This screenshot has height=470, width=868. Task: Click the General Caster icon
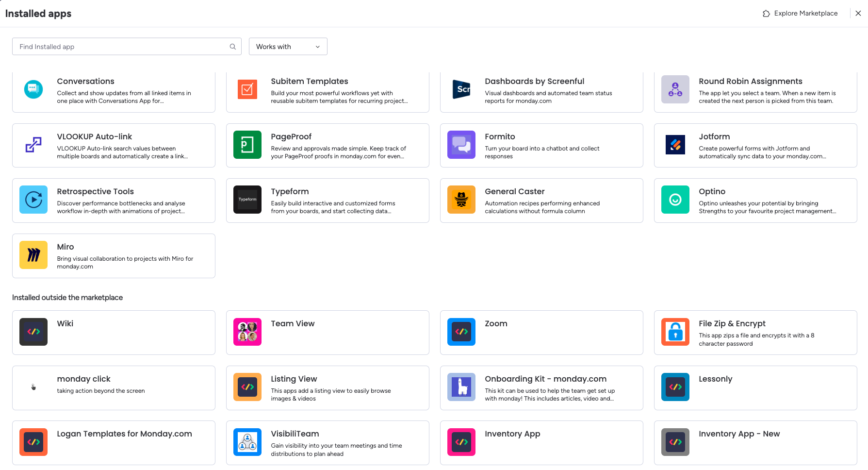point(461,200)
